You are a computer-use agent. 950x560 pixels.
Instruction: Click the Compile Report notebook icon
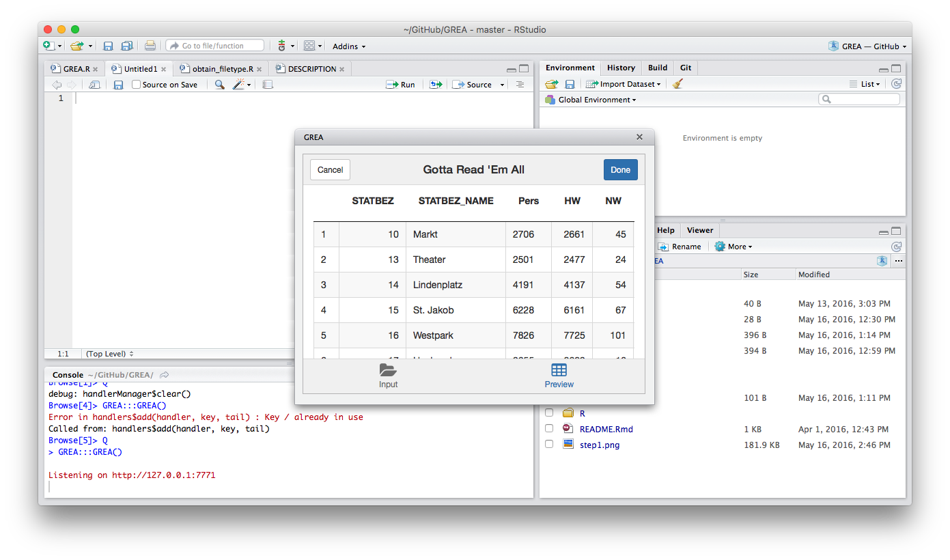(x=268, y=85)
